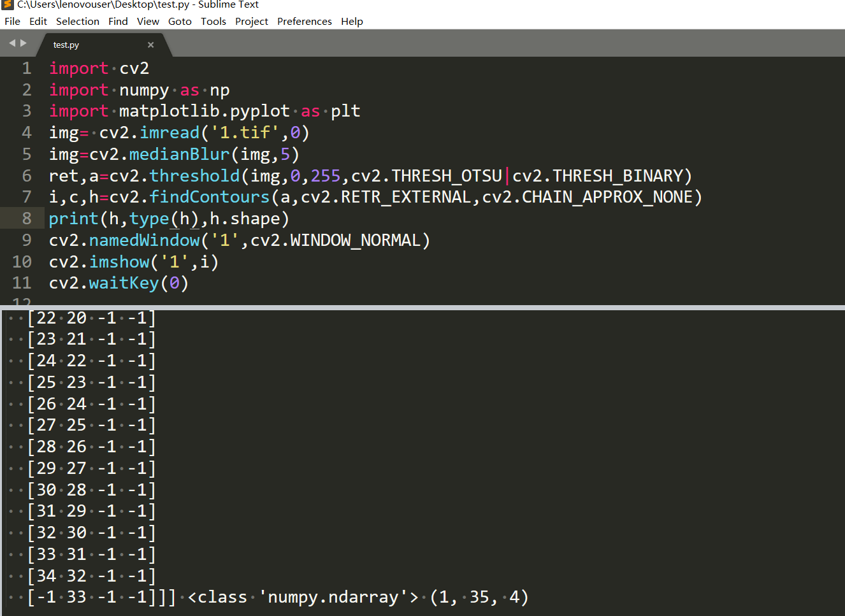The image size is (845, 616).
Task: Open the Tools menu
Action: (213, 21)
